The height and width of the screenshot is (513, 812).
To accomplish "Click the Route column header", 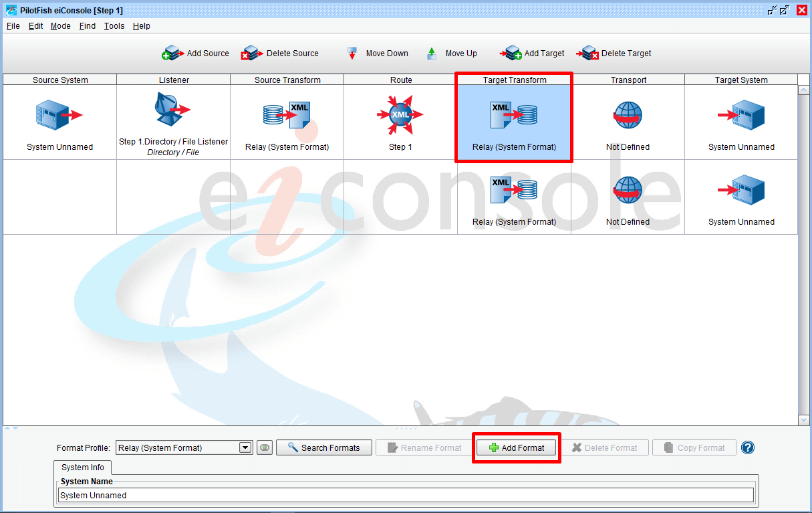I will (x=401, y=80).
